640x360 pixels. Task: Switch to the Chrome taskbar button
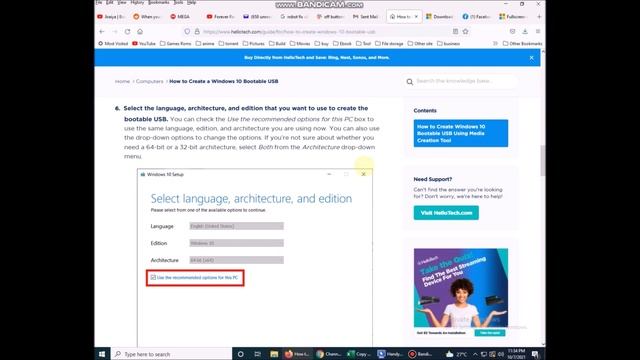329,354
